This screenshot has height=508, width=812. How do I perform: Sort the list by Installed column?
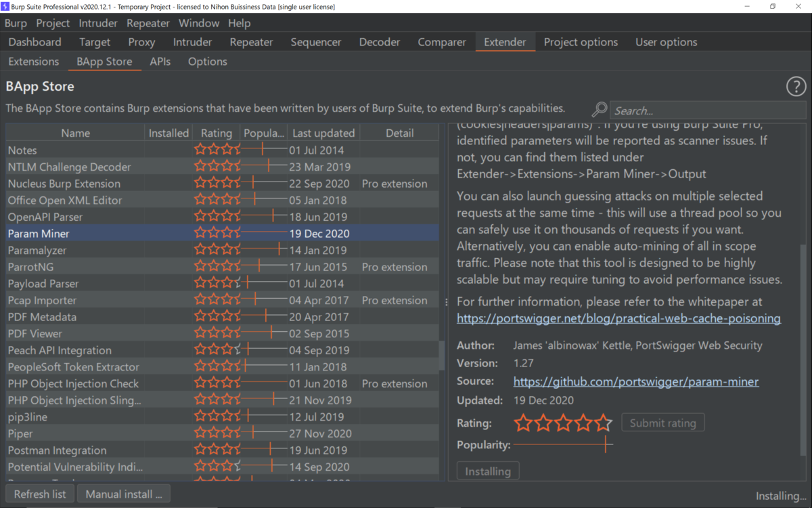[x=168, y=133]
